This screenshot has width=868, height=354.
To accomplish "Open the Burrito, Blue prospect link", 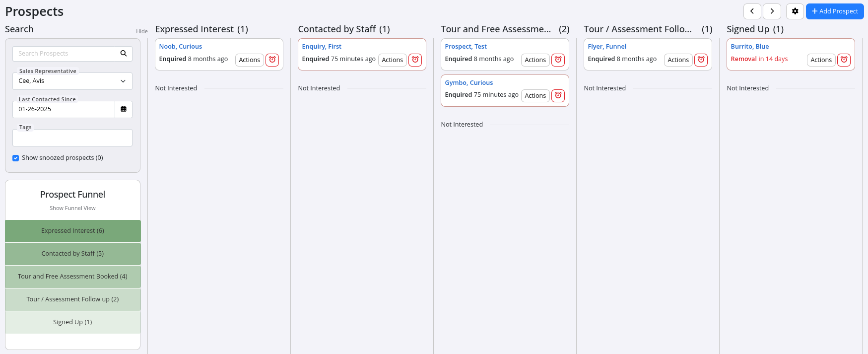I will tap(749, 46).
